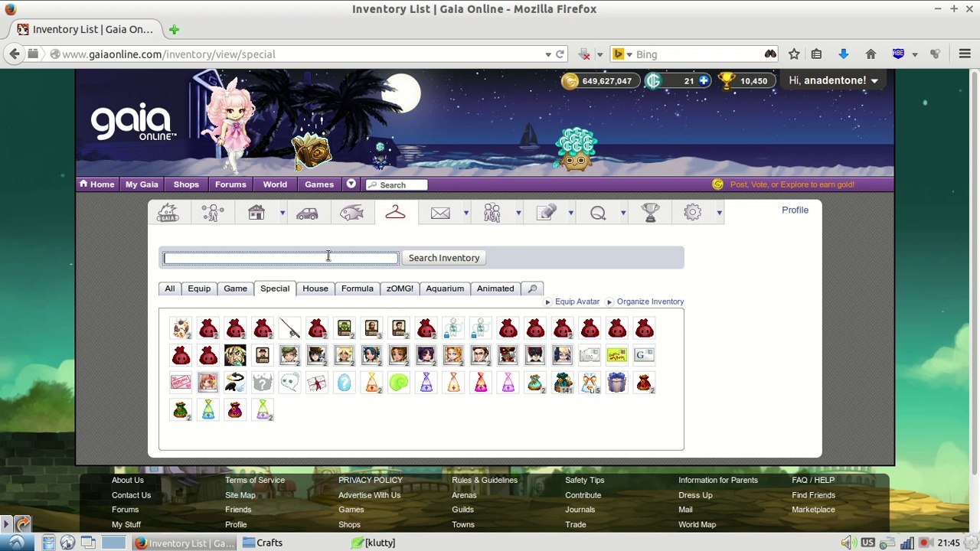Open a new Firefox tab
Image resolution: width=980 pixels, height=551 pixels.
click(x=174, y=30)
